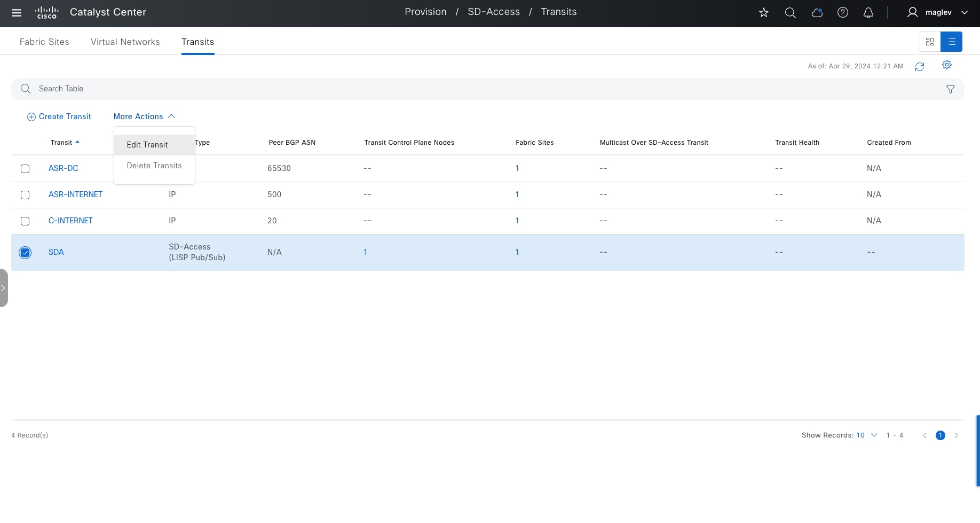
Task: Add page to favorites with star icon
Action: 764,12
